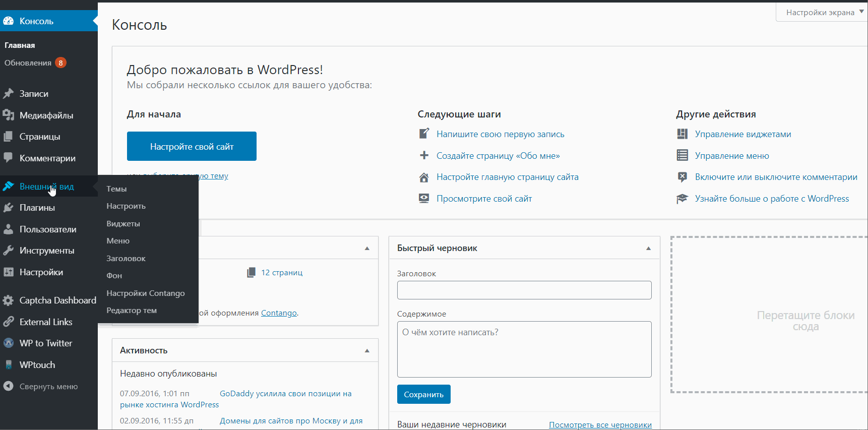Viewport: 868px width, 430px height.
Task: Open the Управление виджетами link
Action: point(743,134)
